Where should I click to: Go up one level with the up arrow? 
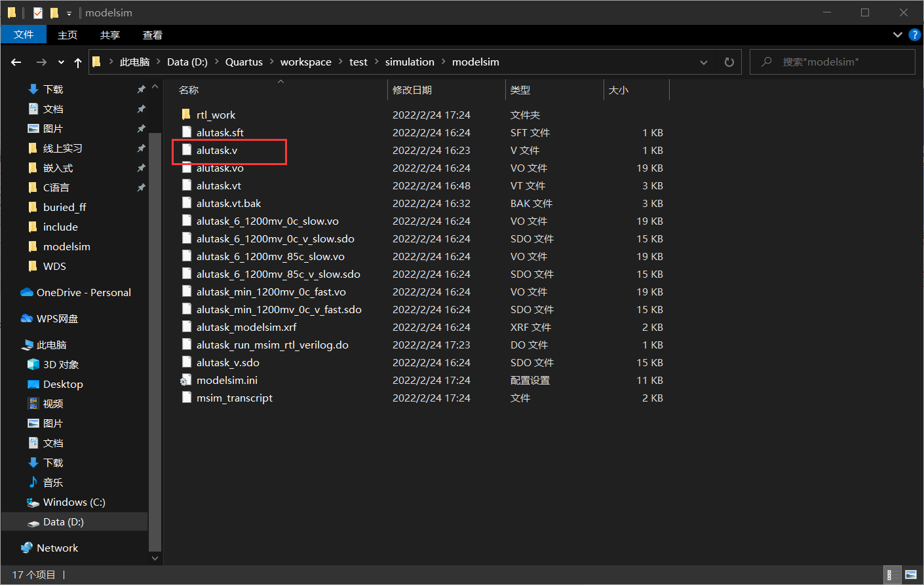tap(77, 62)
